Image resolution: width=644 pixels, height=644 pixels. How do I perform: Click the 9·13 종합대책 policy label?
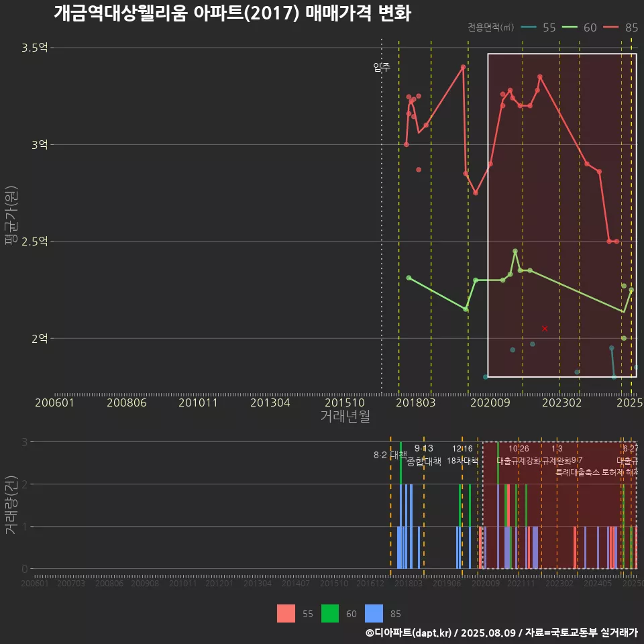point(424,455)
